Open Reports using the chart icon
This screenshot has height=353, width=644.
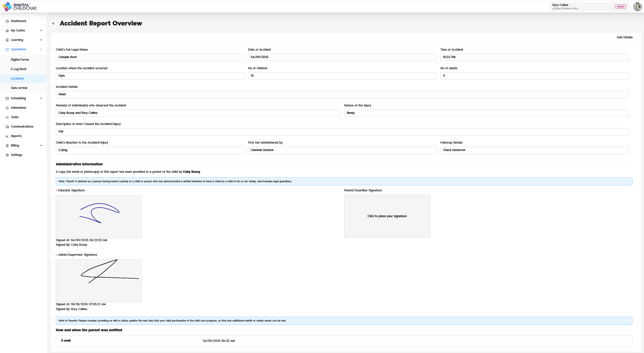tap(7, 136)
